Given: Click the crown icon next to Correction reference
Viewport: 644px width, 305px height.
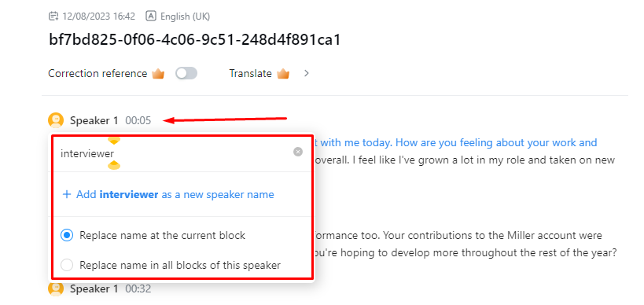Looking at the screenshot, I should 158,74.
